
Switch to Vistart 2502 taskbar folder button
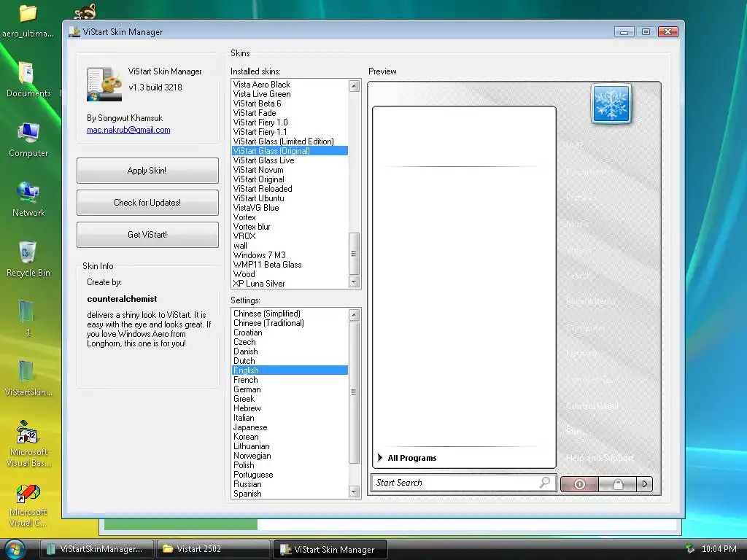[x=213, y=549]
